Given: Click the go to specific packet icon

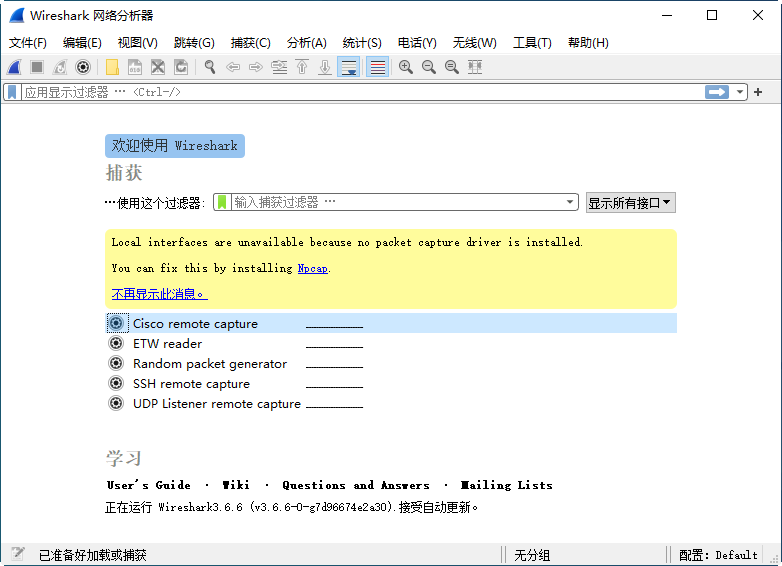Looking at the screenshot, I should point(279,67).
